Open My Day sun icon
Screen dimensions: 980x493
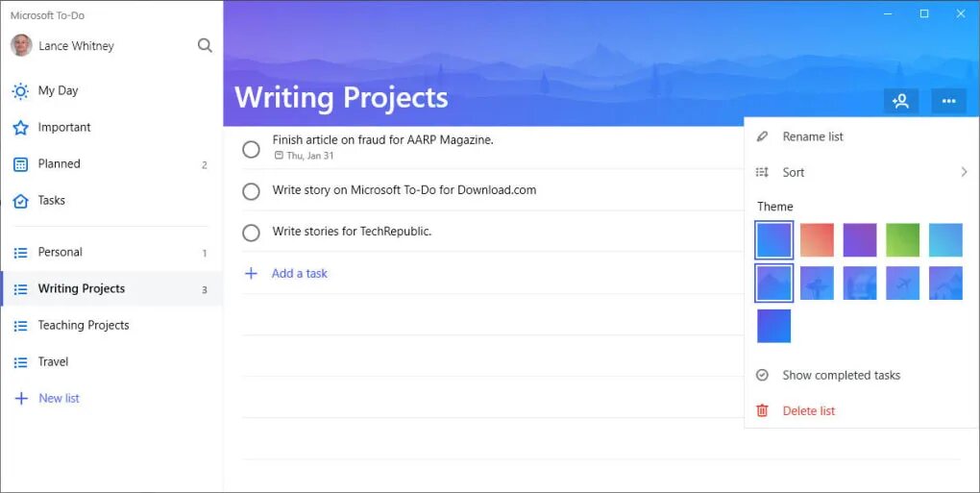pyautogui.click(x=20, y=91)
